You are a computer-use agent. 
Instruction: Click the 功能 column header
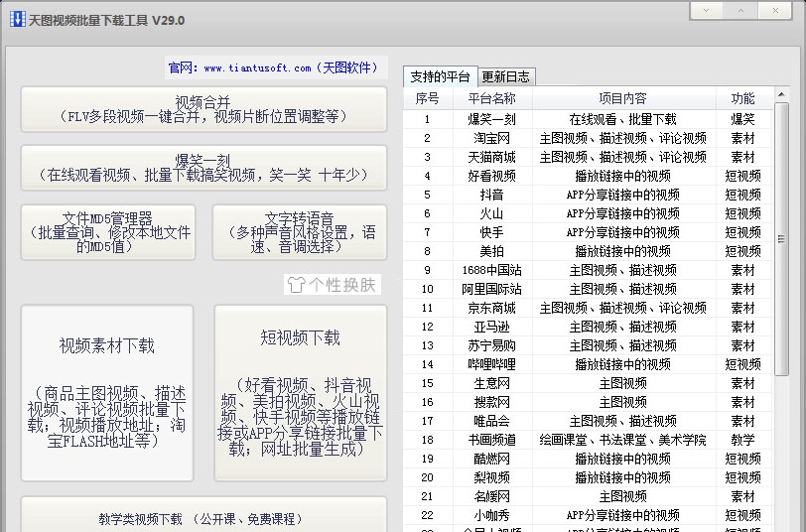(x=742, y=98)
